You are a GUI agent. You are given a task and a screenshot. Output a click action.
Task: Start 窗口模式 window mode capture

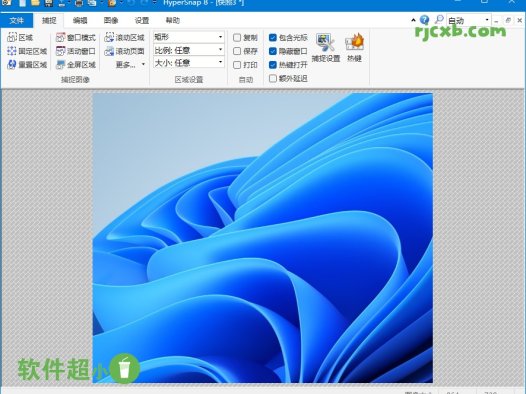(76, 38)
